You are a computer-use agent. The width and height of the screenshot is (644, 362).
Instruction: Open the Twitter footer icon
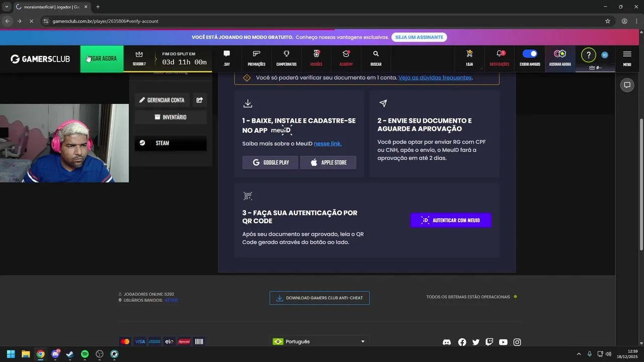476,342
